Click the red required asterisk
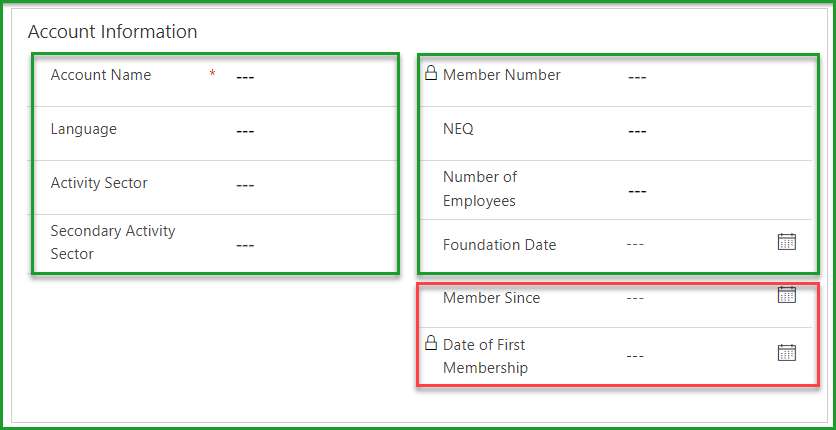836x430 pixels. point(212,75)
